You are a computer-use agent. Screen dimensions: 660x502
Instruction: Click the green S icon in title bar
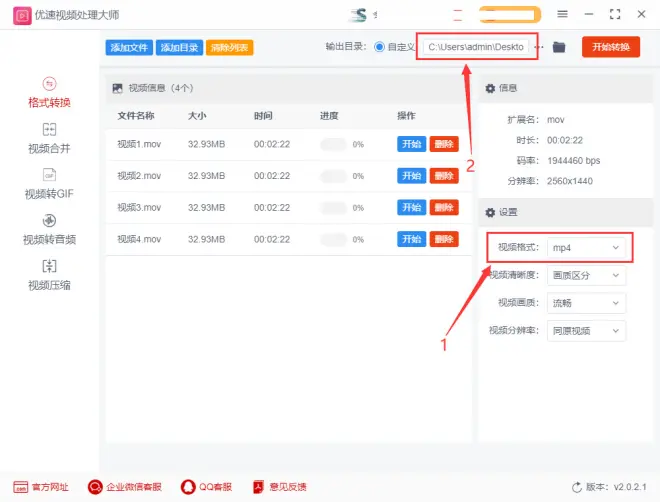tap(359, 15)
